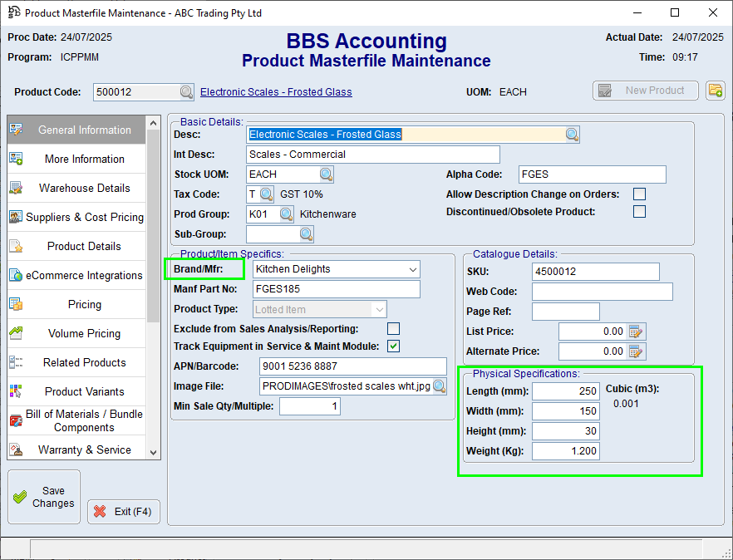Click the Electronic Scales - Frosted Glass link

276,92
